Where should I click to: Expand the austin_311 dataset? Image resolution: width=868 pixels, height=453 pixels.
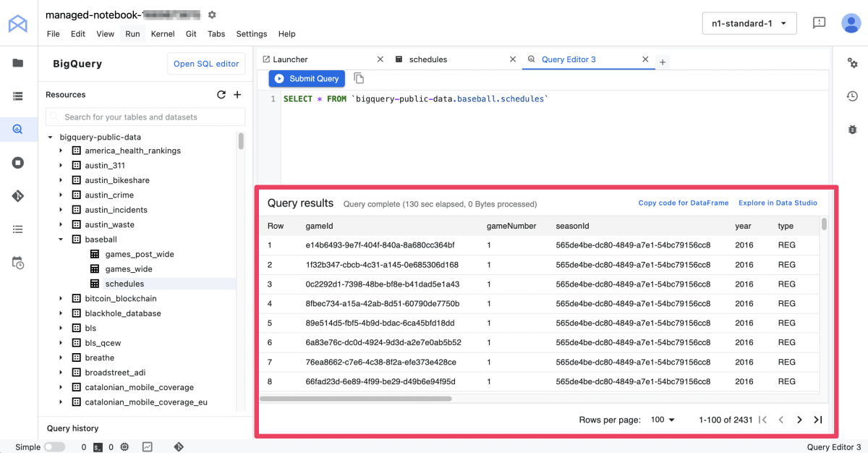pyautogui.click(x=61, y=166)
